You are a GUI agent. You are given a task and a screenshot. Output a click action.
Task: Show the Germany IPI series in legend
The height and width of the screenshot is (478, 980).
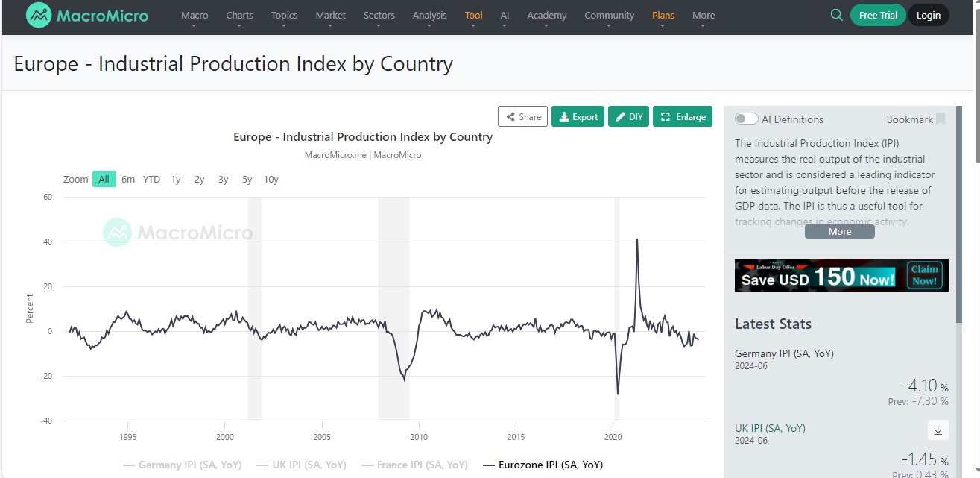[x=182, y=465]
